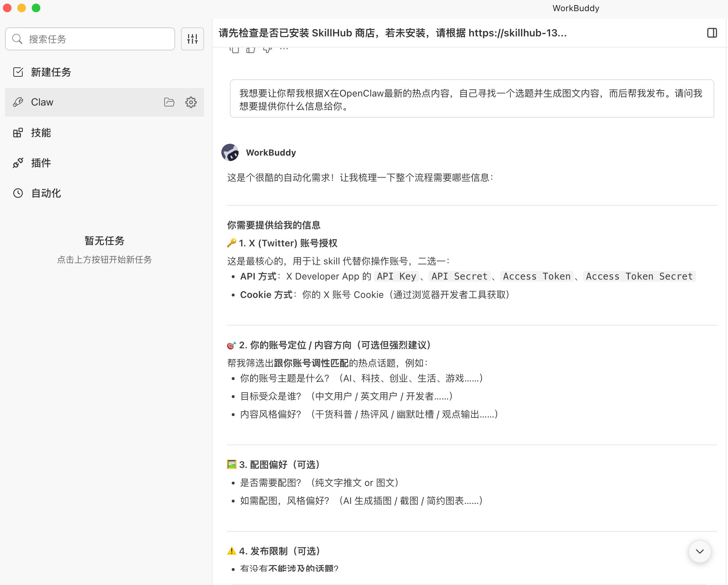This screenshot has width=728, height=585.
Task: Click the thumbs up feedback icon
Action: click(x=251, y=49)
